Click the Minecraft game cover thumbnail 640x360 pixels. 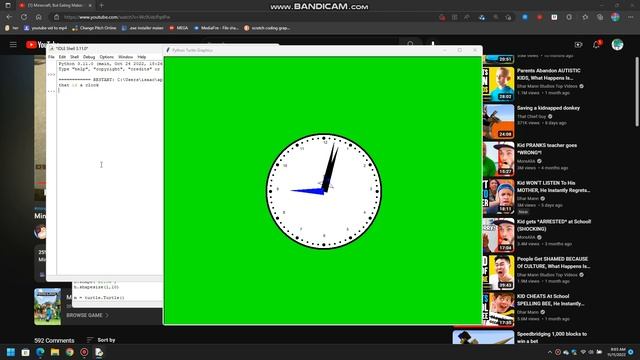(x=48, y=307)
